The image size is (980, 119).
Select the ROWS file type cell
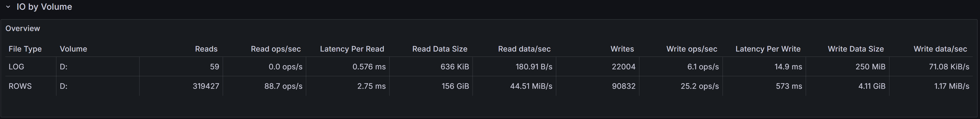(20, 86)
